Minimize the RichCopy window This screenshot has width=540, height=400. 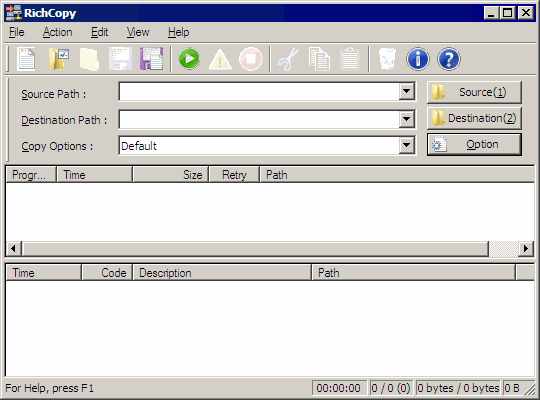click(x=491, y=13)
